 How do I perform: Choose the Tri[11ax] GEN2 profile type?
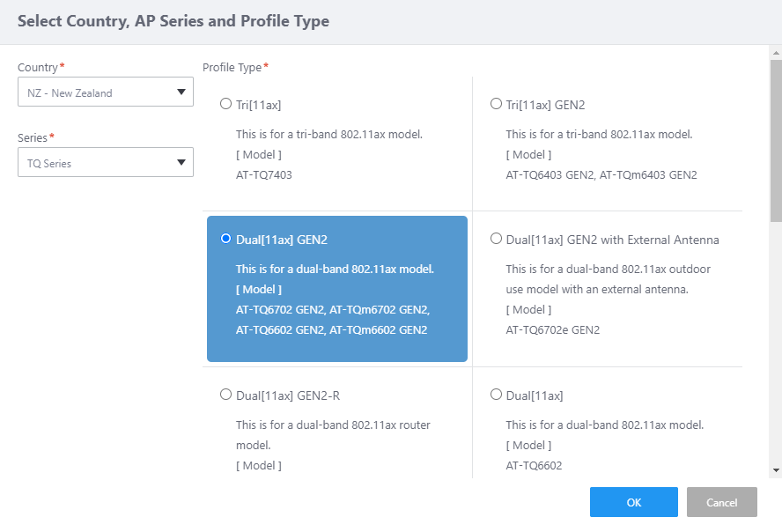click(x=497, y=104)
